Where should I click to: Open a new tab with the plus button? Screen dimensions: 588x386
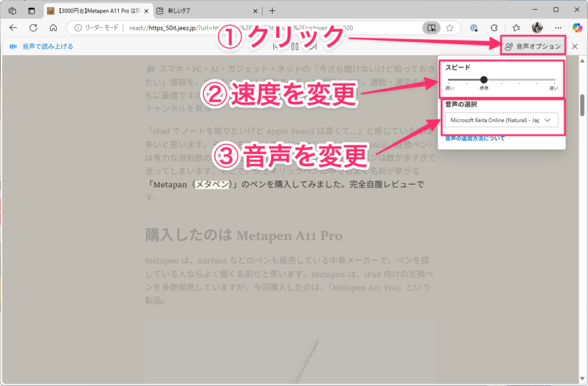pos(272,11)
